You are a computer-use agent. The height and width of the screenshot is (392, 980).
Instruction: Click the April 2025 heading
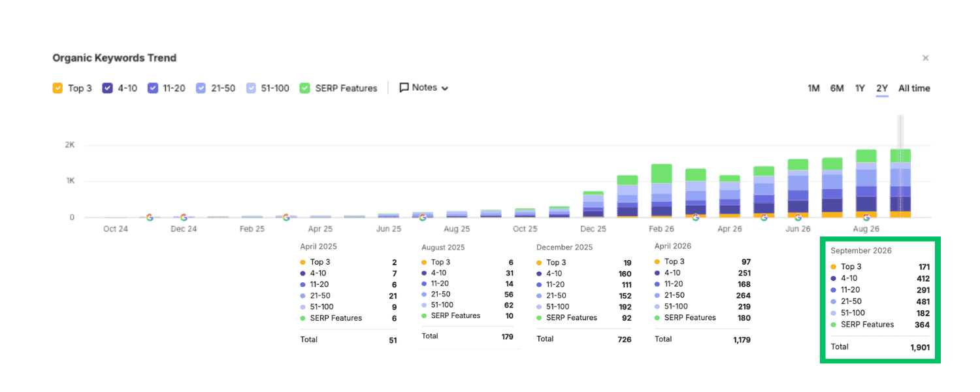[x=318, y=247]
